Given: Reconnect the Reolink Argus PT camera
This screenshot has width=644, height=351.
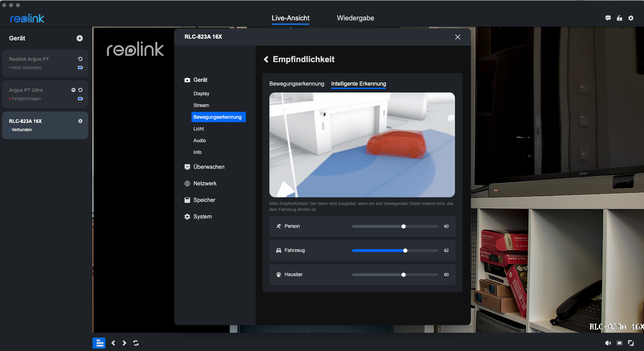Looking at the screenshot, I should (x=80, y=59).
